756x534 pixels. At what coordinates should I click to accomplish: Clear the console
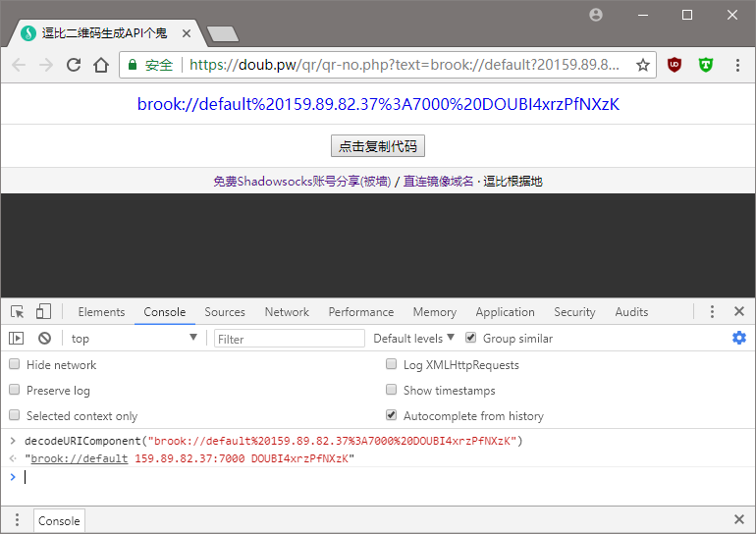pos(44,339)
